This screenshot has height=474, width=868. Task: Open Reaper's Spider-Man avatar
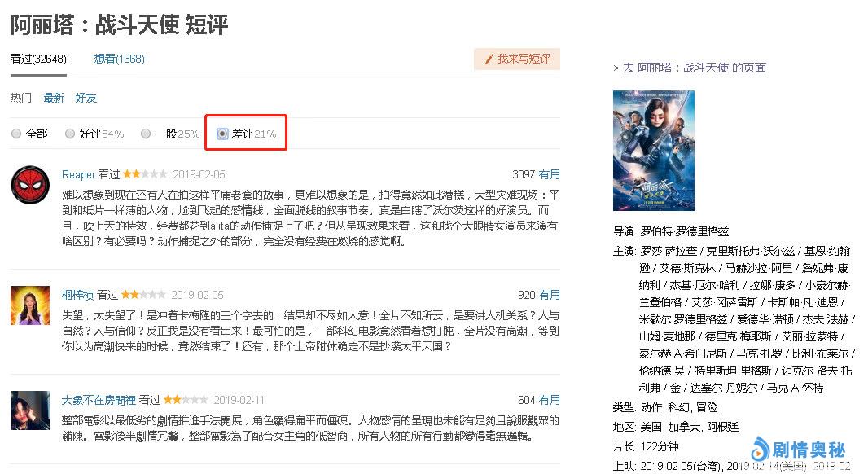click(30, 185)
